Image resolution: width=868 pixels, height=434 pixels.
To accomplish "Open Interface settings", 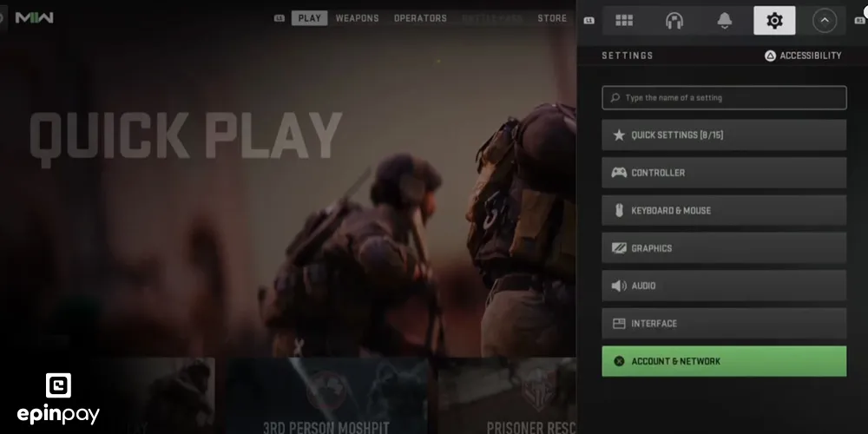I will (724, 323).
